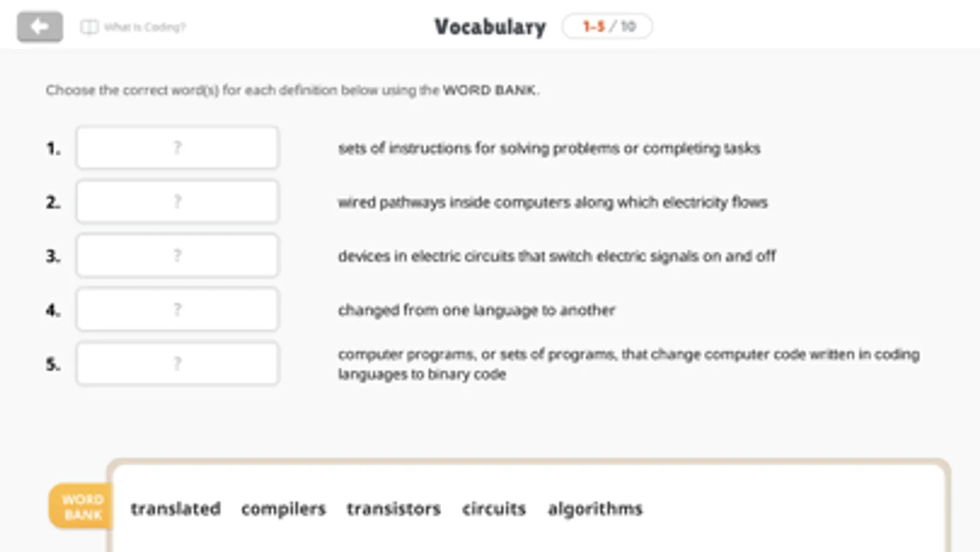Click the wired pathways definition text
Image resolution: width=980 pixels, height=552 pixels.
(x=552, y=202)
